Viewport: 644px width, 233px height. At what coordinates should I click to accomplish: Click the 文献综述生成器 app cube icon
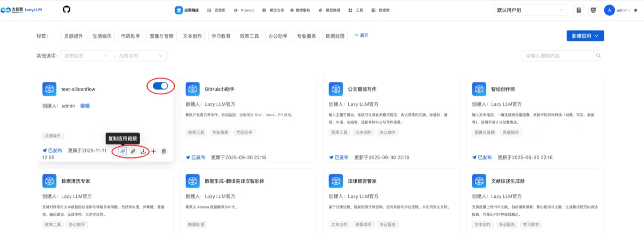tap(479, 181)
